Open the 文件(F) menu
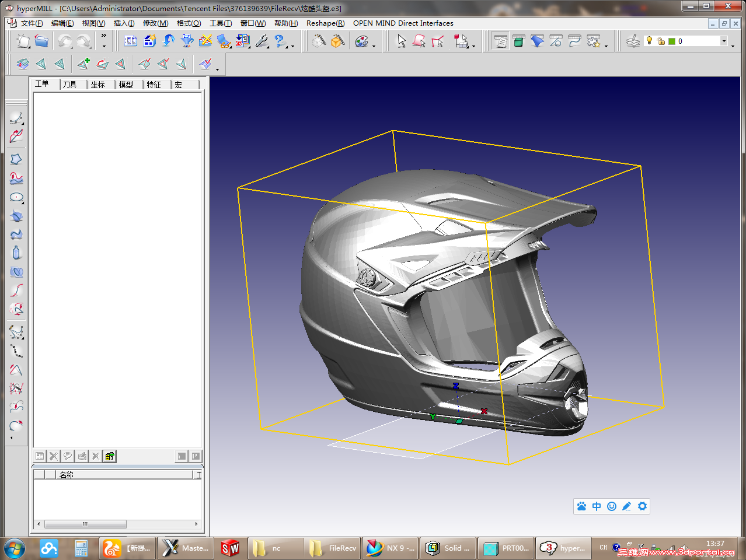746x560 pixels. [x=32, y=23]
